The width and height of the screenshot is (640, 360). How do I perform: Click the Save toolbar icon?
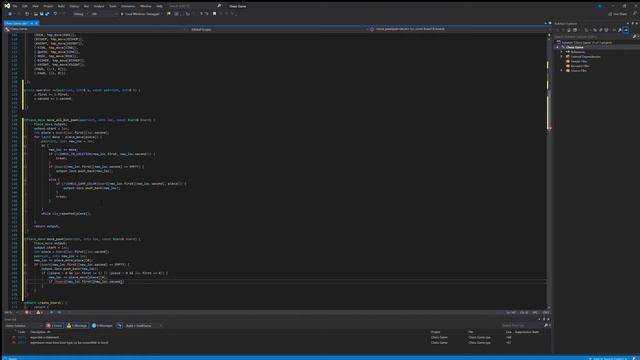click(41, 14)
